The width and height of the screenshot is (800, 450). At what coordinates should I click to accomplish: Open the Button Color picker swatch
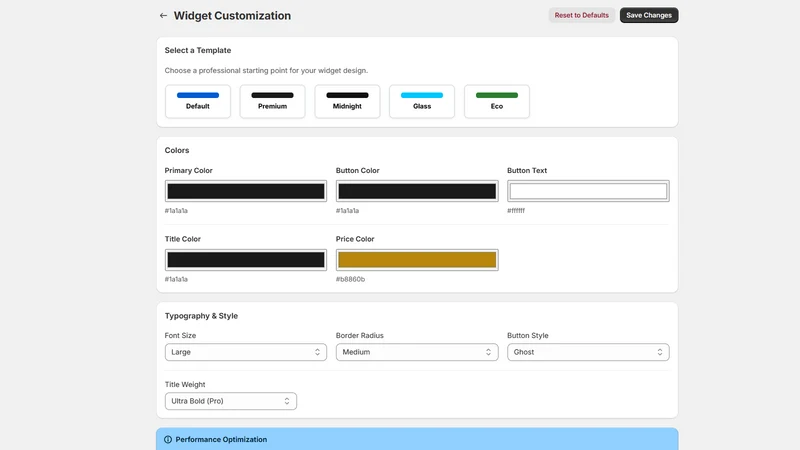pyautogui.click(x=417, y=191)
